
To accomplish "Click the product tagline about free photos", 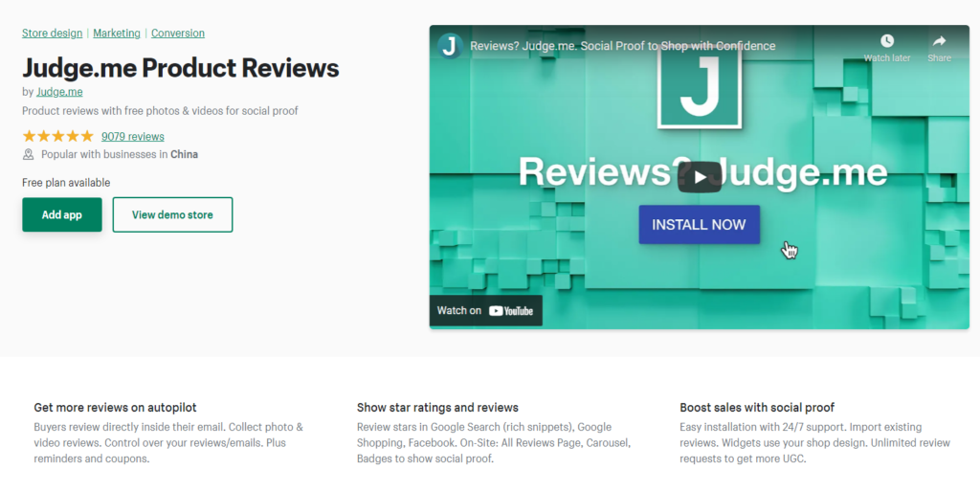I will [x=160, y=111].
